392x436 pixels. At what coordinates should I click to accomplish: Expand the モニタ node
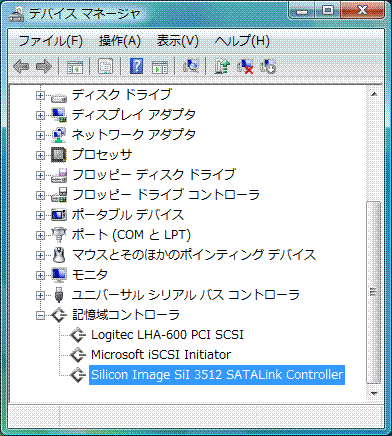coord(40,275)
